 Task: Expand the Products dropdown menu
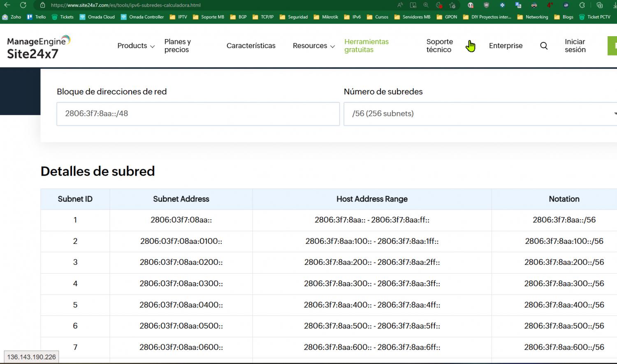136,46
